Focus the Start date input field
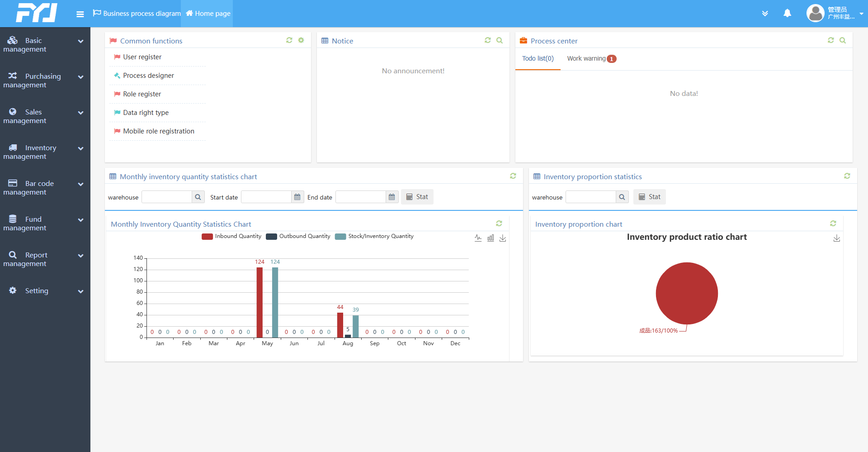 pyautogui.click(x=266, y=197)
